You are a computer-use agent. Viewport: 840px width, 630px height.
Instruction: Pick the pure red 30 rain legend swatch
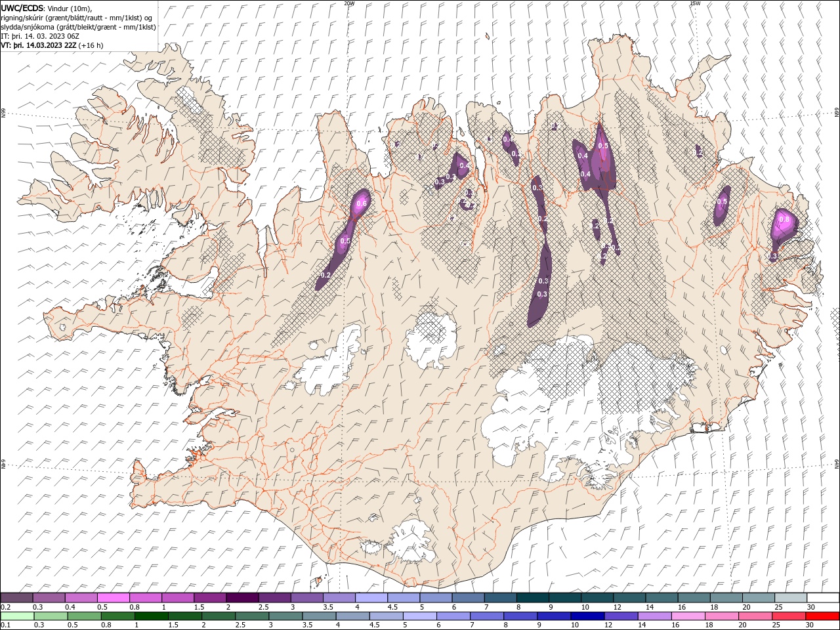(822, 616)
